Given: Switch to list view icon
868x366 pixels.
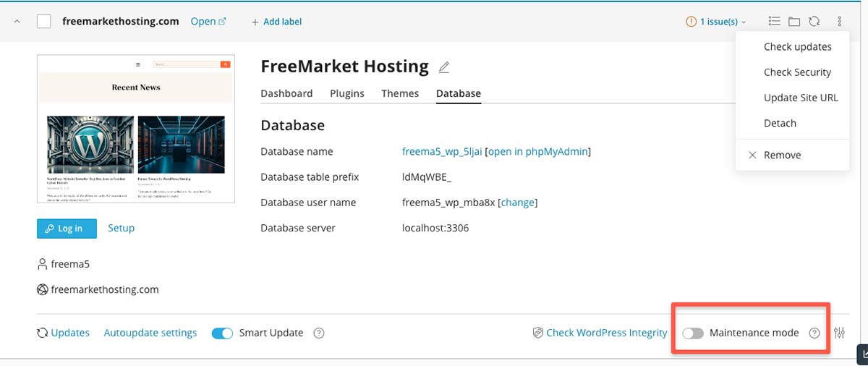Looking at the screenshot, I should [774, 22].
